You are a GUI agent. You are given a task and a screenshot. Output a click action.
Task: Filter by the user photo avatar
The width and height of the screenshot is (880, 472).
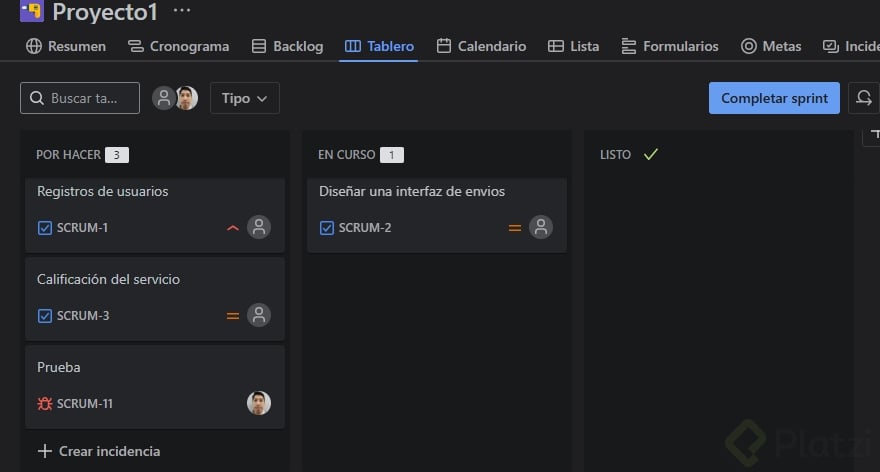pos(186,98)
